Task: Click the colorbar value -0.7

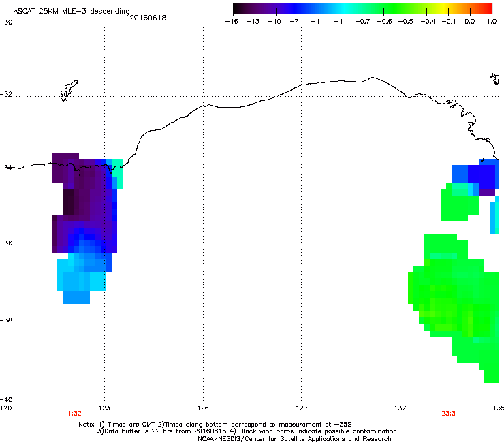Action: 362,22
